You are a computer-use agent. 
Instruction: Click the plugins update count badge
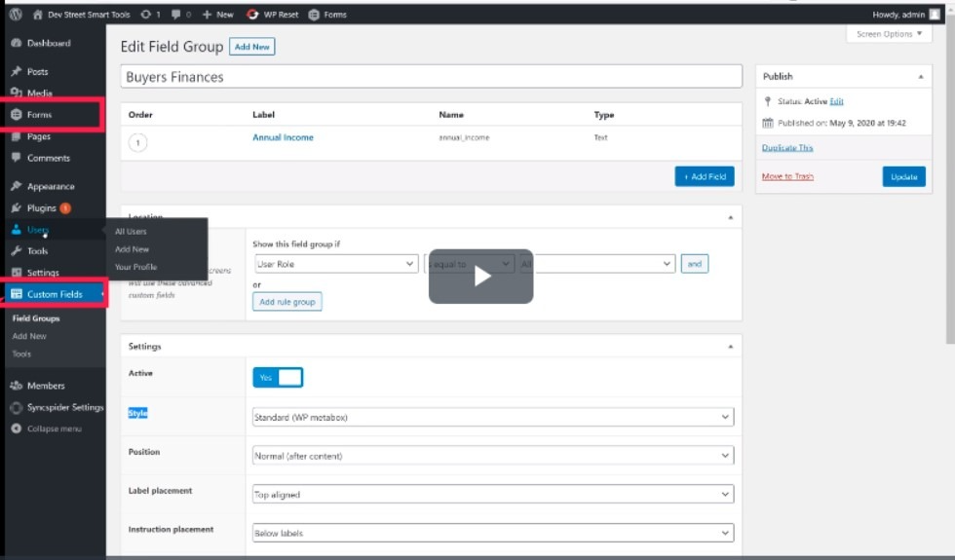point(65,208)
